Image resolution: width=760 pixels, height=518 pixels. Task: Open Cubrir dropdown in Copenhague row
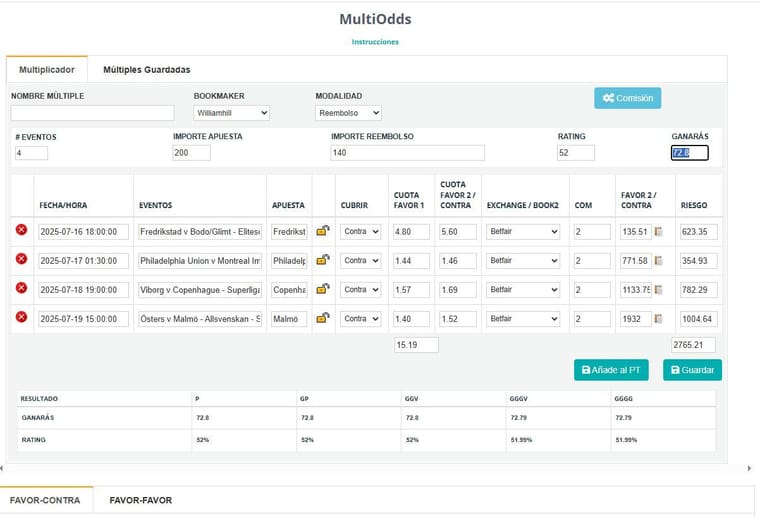pyautogui.click(x=361, y=290)
